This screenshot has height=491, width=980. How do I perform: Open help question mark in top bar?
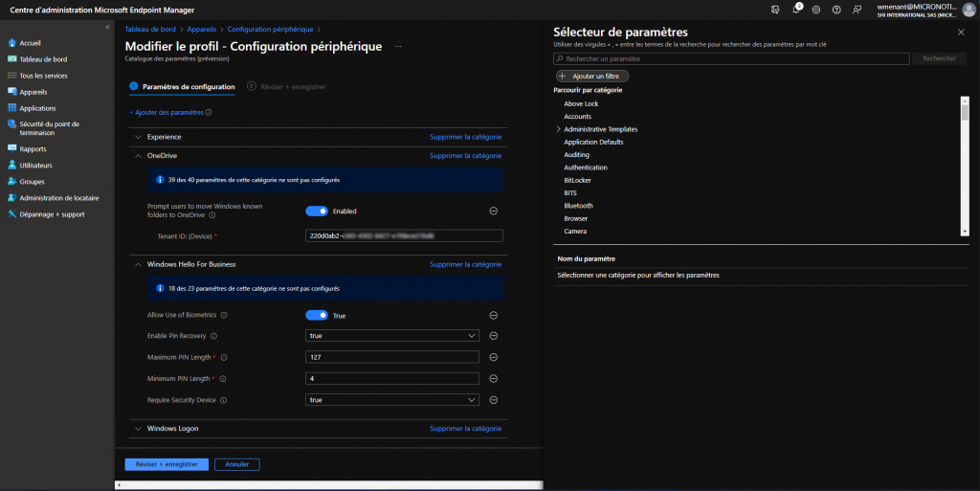click(836, 10)
